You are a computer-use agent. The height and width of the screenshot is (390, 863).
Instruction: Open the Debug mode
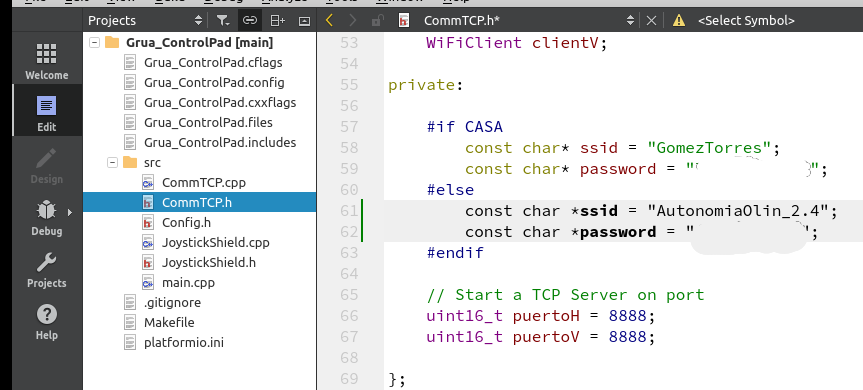(47, 218)
